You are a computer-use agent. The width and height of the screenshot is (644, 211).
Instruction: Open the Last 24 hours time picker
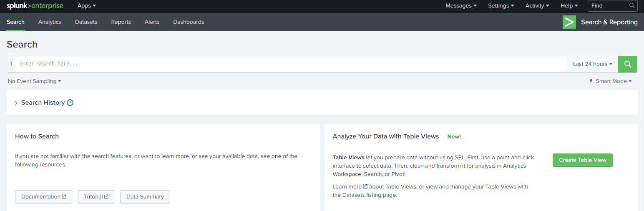pyautogui.click(x=592, y=64)
